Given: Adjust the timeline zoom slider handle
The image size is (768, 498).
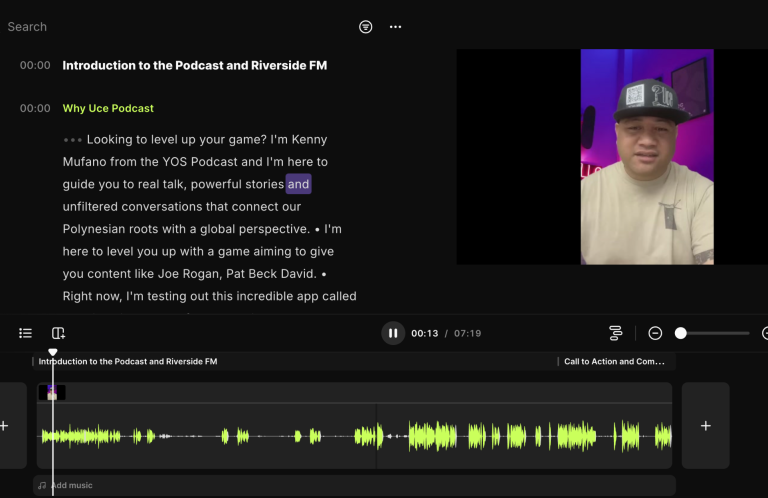Looking at the screenshot, I should point(680,333).
